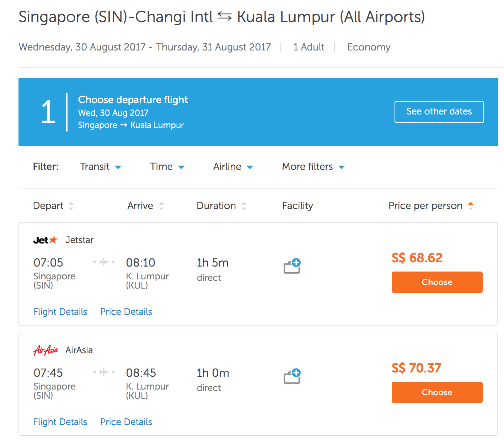Open Flight Details for AirAsia flight

click(x=60, y=422)
